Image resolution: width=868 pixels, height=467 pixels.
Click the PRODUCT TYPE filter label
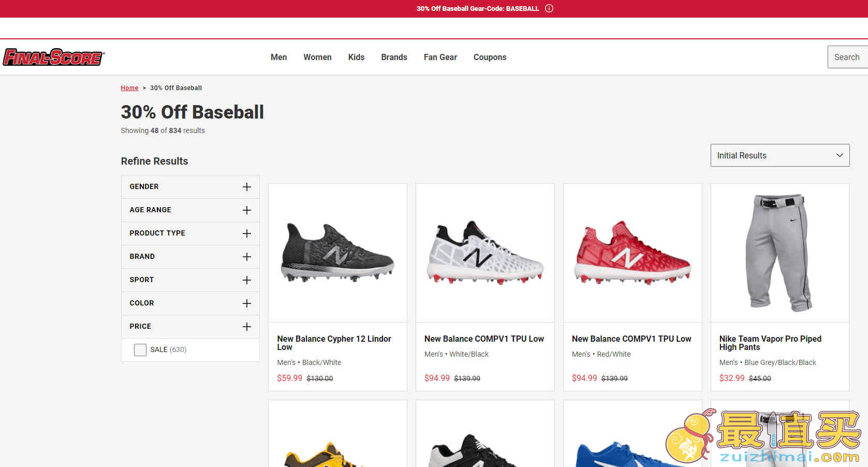(157, 233)
